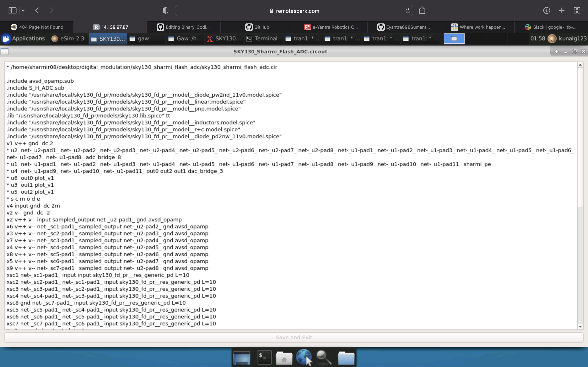Show browser downloads
The height and width of the screenshot is (367, 588).
click(547, 10)
